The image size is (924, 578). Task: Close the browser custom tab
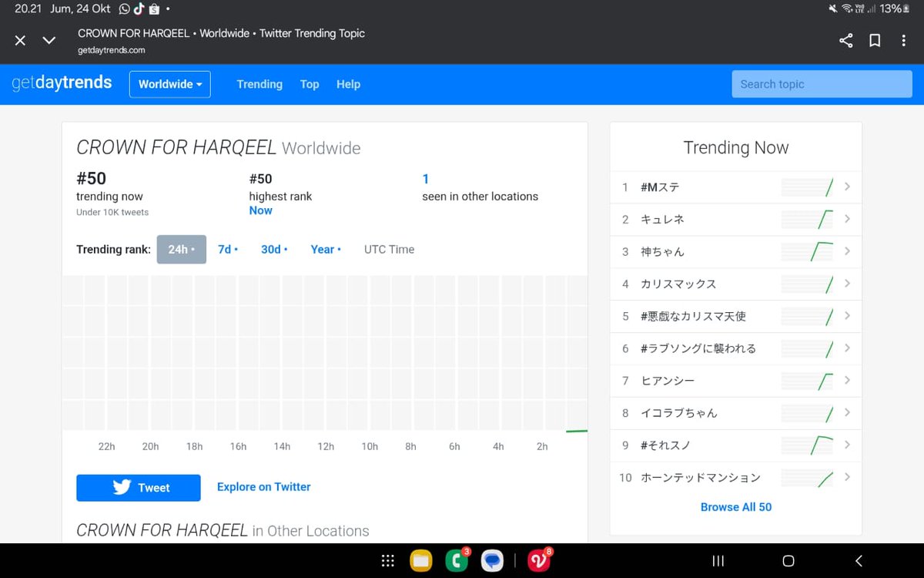pyautogui.click(x=21, y=40)
